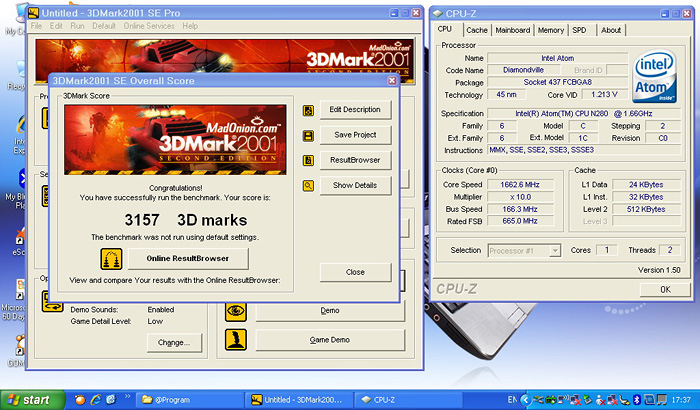Click the Code Name 'Diamondville' value
Screen dimensions: 700x410
(523, 70)
